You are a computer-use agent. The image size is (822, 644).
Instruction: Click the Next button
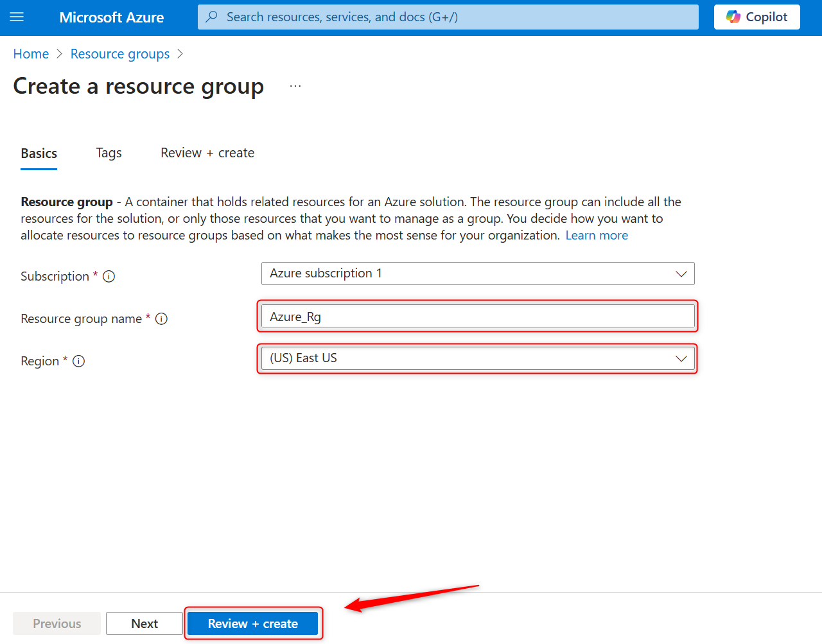tap(144, 623)
